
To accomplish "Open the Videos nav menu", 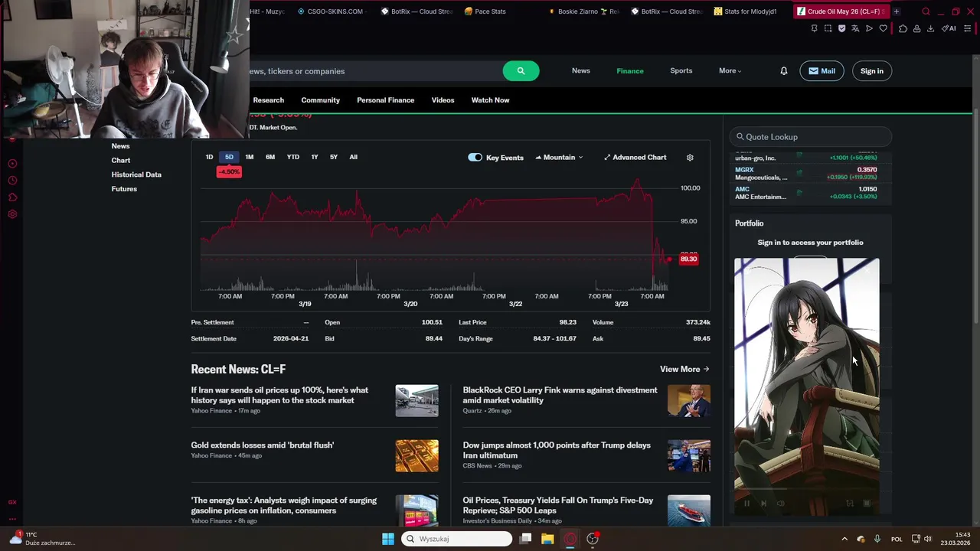I will pyautogui.click(x=443, y=100).
